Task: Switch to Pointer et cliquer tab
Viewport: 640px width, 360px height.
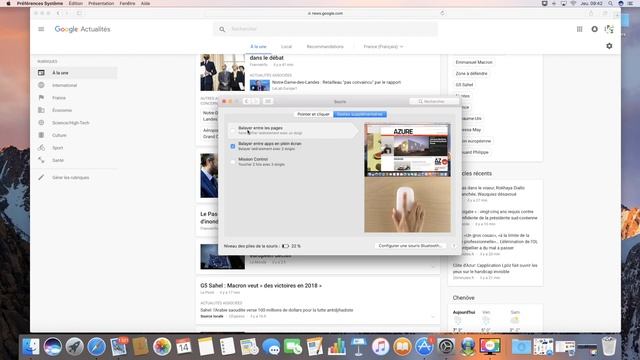Action: point(313,114)
